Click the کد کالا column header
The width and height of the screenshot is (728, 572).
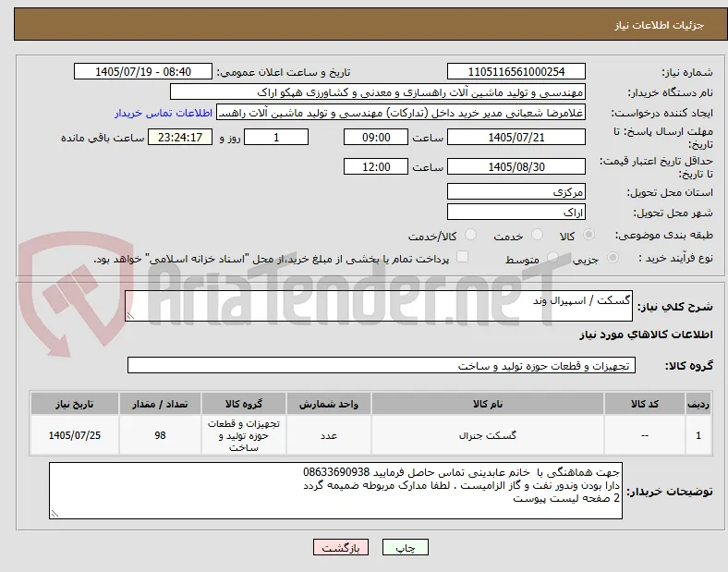(x=645, y=404)
